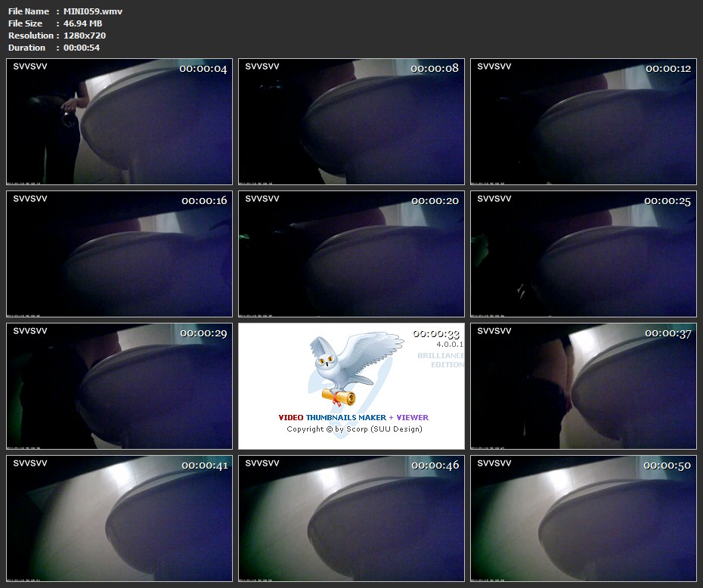
Task: Select the thumbnail stamped 00:00:12
Action: pos(584,122)
